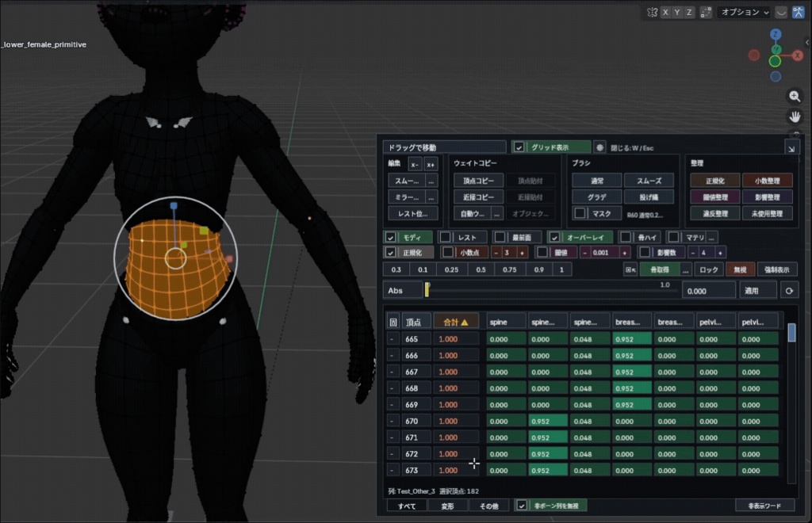Screen dimensions: 812x523
Task: Click the hand pan viewport icon
Action: click(x=795, y=117)
